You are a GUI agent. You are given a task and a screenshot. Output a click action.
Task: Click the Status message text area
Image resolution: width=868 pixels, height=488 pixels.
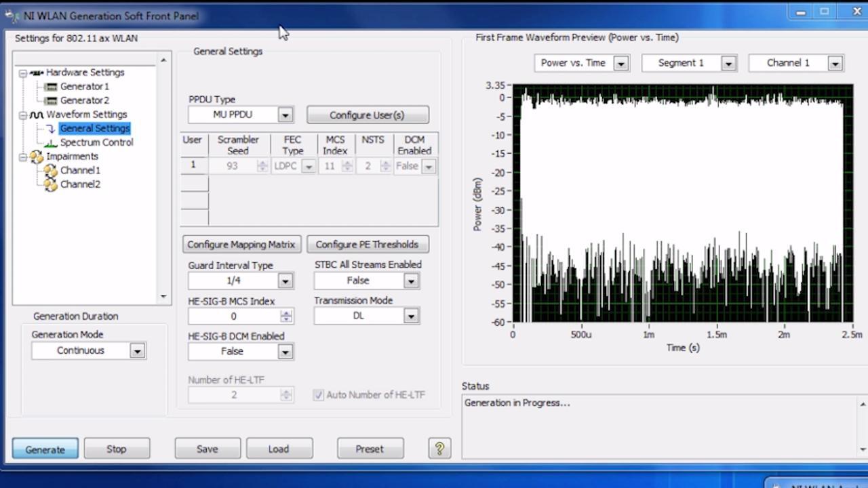(660, 426)
